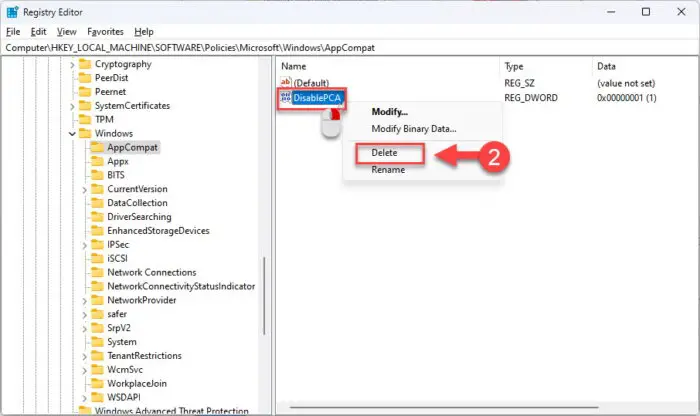The width and height of the screenshot is (700, 416).
Task: Click the tree pane vertical scrollbar
Action: pos(265,296)
